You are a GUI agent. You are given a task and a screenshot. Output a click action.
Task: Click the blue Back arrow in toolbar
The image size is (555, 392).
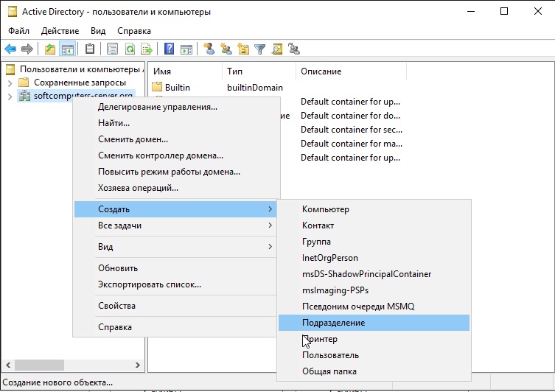10,49
